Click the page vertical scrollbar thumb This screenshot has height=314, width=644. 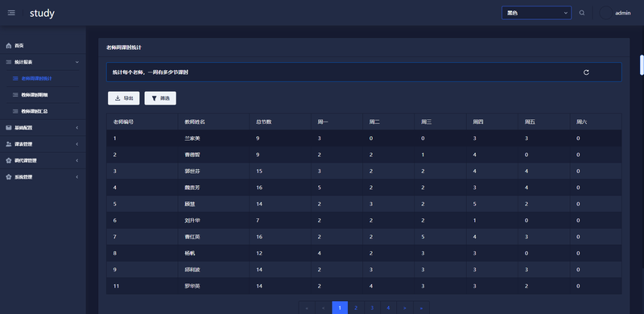coord(642,65)
